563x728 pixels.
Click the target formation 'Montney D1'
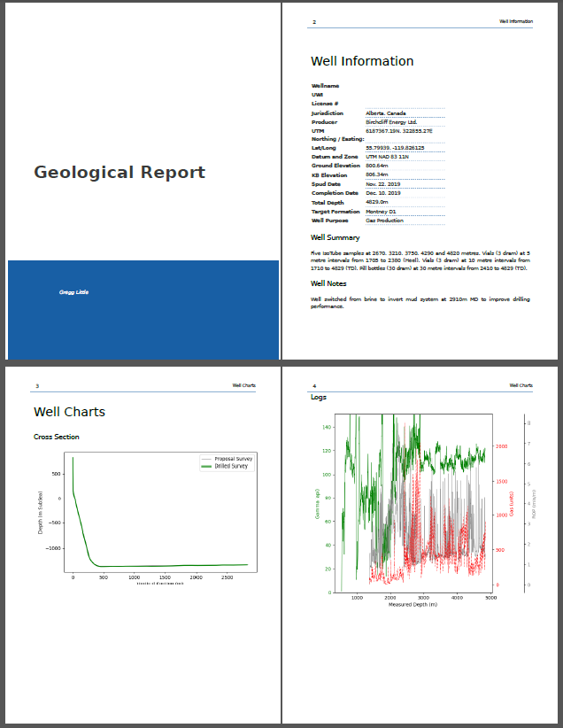click(x=381, y=212)
